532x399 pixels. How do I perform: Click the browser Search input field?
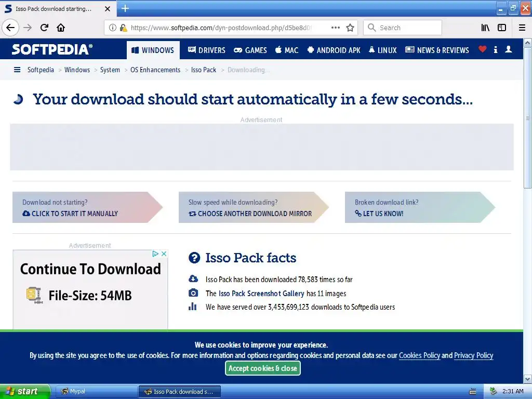coord(403,28)
